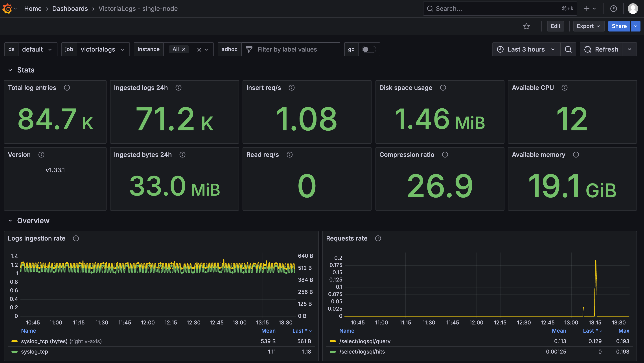
Task: Open the Last 3 hours time picker
Action: [526, 49]
